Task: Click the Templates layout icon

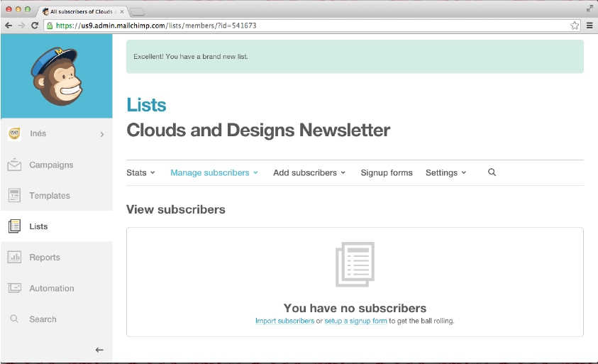Action: 14,195
